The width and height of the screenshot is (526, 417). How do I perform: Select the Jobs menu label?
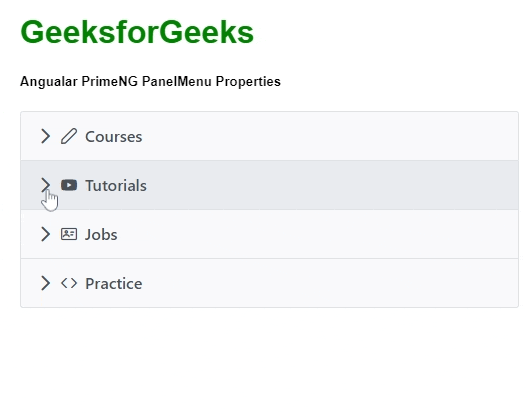[x=101, y=234]
